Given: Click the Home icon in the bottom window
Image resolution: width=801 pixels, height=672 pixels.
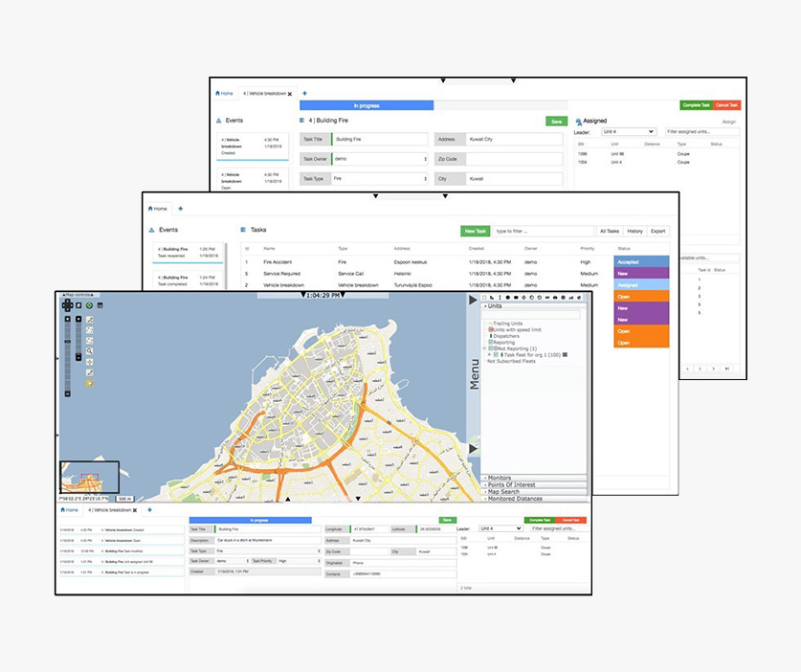Looking at the screenshot, I should [62, 510].
